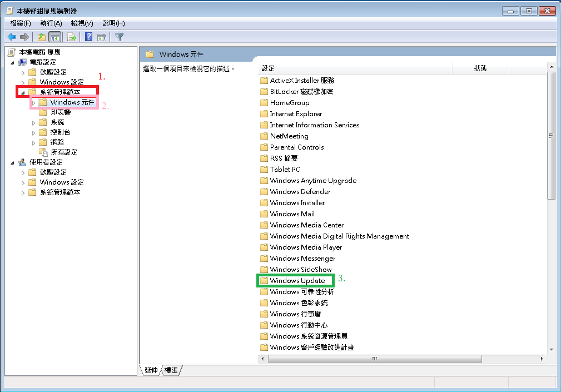Click the 狀態 column header
Viewport: 561px width, 392px height.
click(480, 68)
